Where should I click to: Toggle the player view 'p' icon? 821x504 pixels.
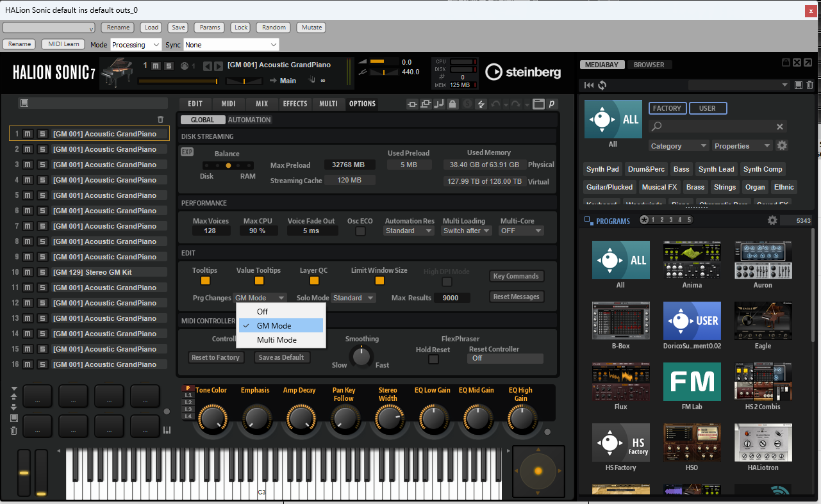551,104
